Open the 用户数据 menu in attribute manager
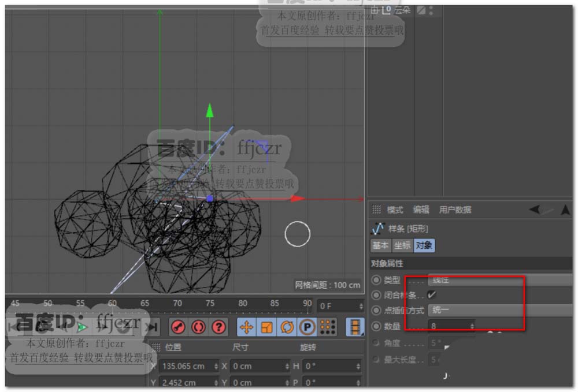The height and width of the screenshot is (392, 578). click(x=455, y=210)
